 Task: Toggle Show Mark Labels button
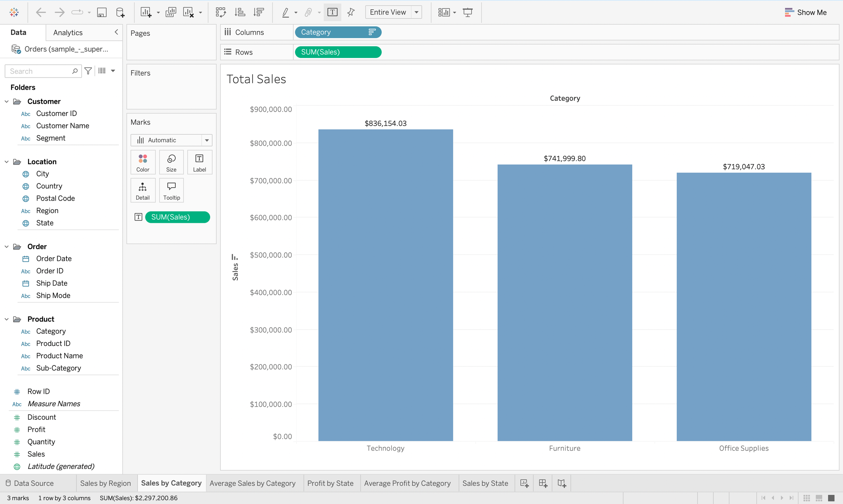tap(332, 12)
